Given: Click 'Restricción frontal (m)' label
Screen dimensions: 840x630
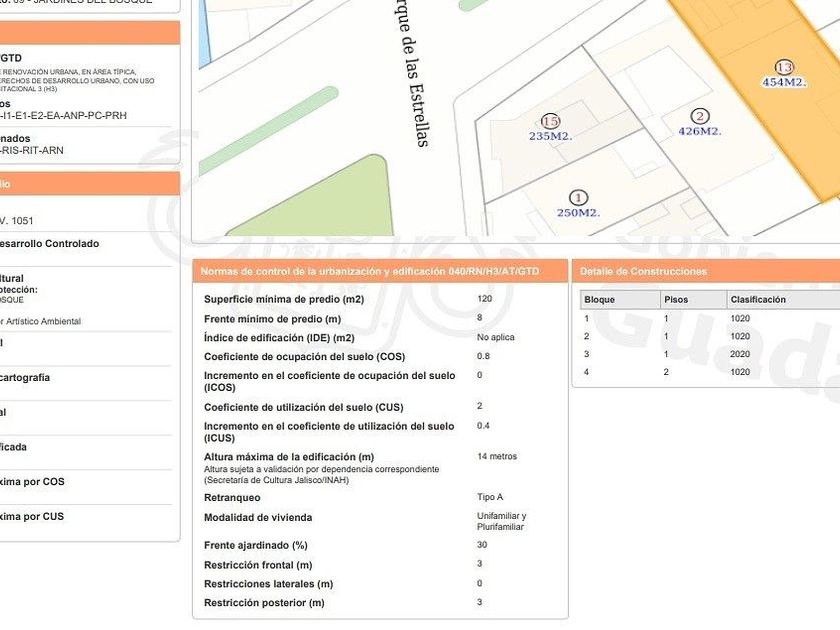Looking at the screenshot, I should pos(258,565).
